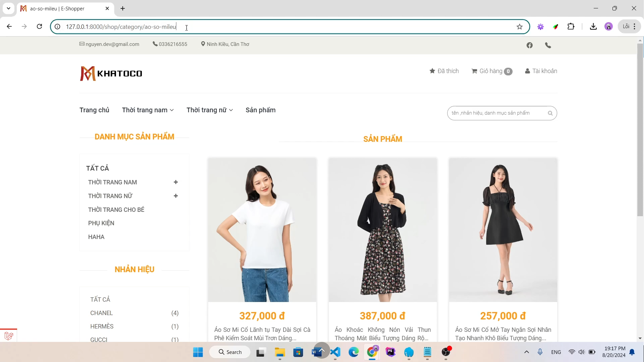Screen dimensions: 644x362
Task: Click the 387,000 đ price
Action: 383,316
